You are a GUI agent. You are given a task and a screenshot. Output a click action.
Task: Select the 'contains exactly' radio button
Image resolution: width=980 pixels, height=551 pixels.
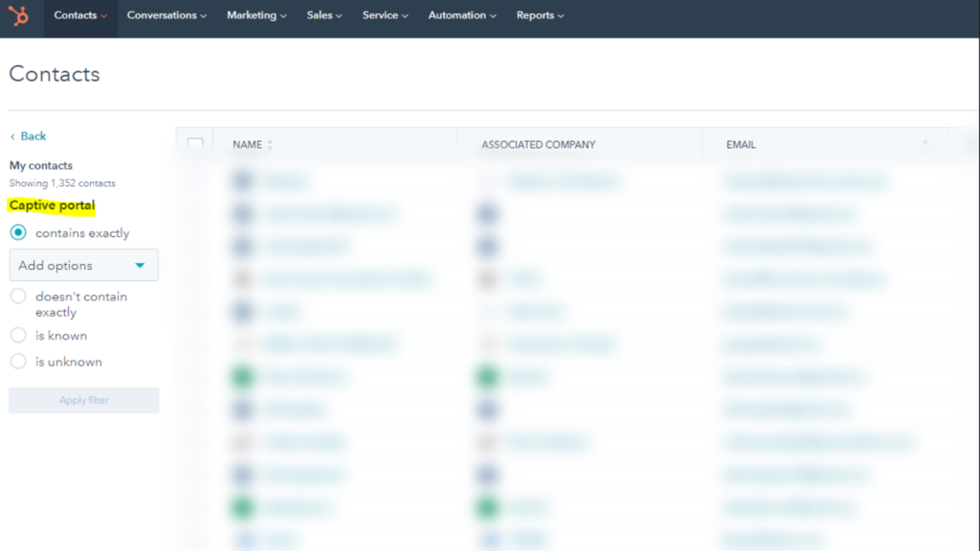tap(18, 233)
